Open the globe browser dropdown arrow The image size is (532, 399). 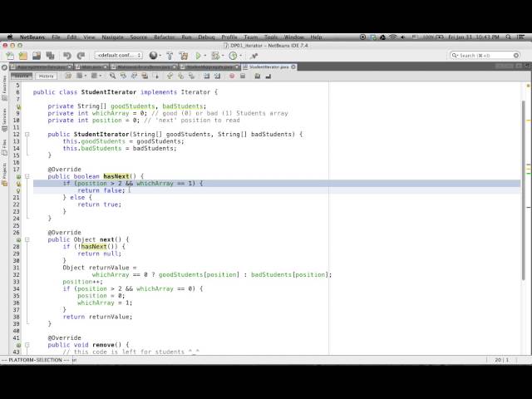pos(160,56)
